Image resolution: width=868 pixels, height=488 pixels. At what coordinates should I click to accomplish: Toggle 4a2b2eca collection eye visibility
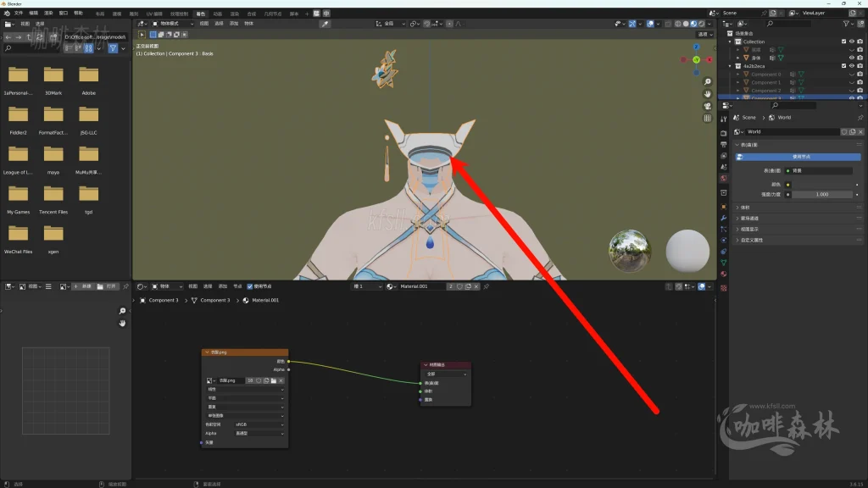(852, 66)
